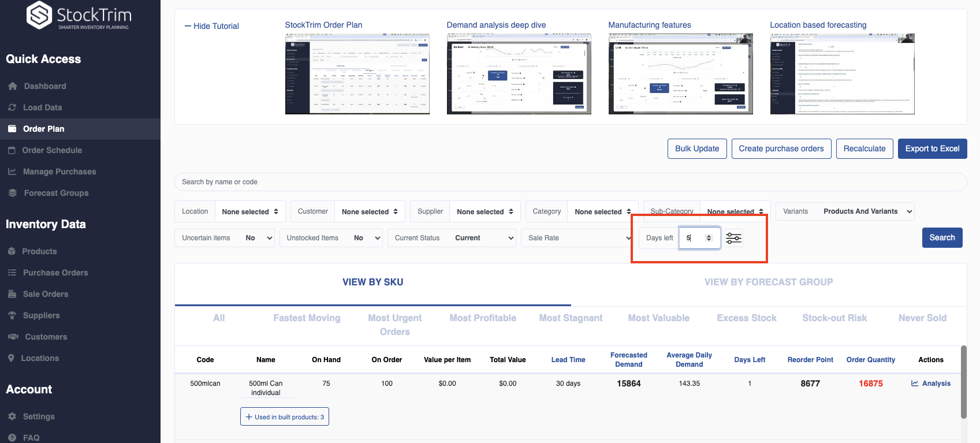Click the Purchase Orders list icon
This screenshot has width=980, height=443.
pos(12,273)
